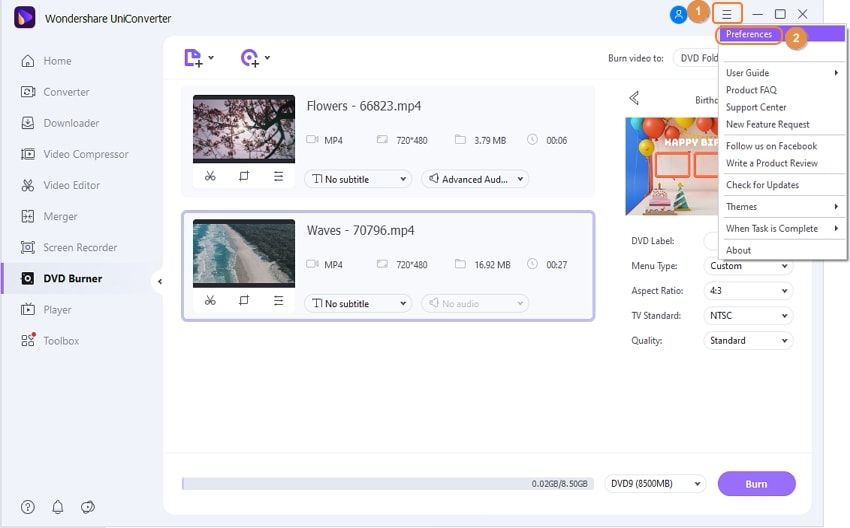Open Themes submenu

(x=782, y=207)
